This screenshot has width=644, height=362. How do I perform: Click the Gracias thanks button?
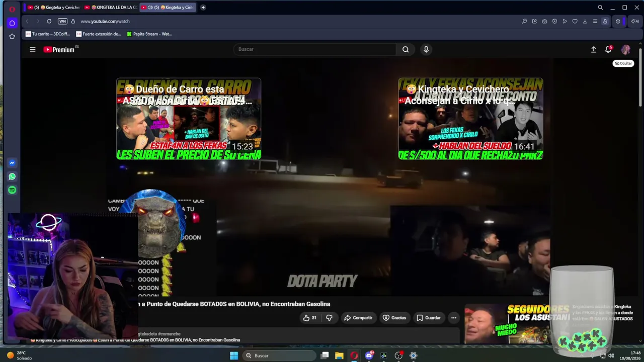[394, 318]
